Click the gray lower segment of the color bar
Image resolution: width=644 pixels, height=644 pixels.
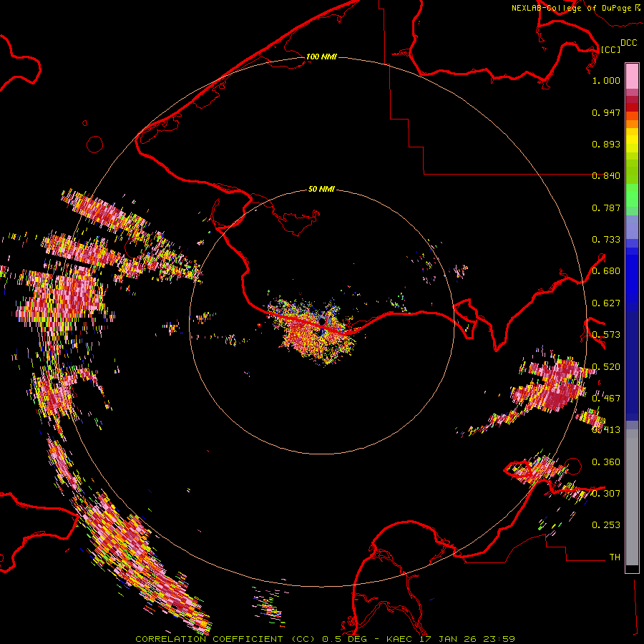[x=632, y=497]
